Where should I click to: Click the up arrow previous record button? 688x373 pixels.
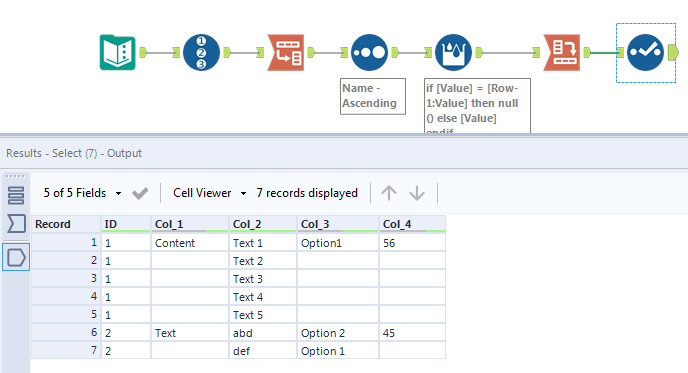pyautogui.click(x=389, y=193)
